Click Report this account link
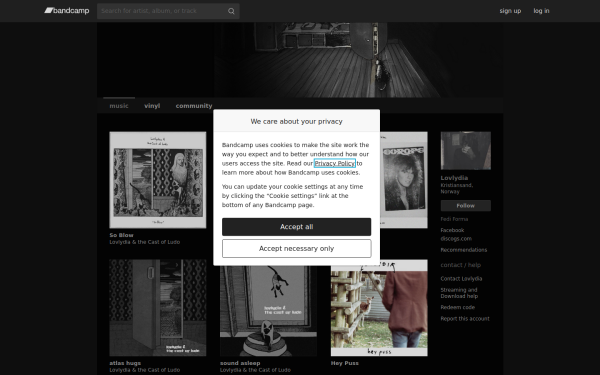Screen dimensions: 600x375 pyautogui.click(x=465, y=318)
